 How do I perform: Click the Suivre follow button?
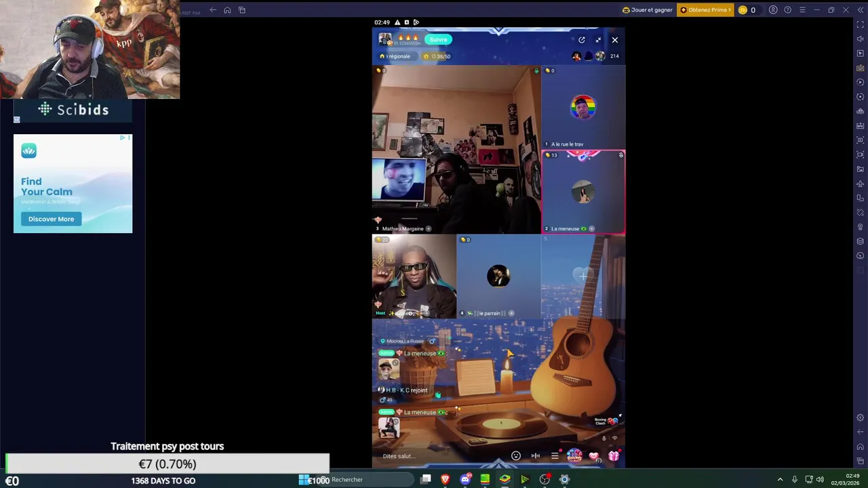tap(438, 39)
